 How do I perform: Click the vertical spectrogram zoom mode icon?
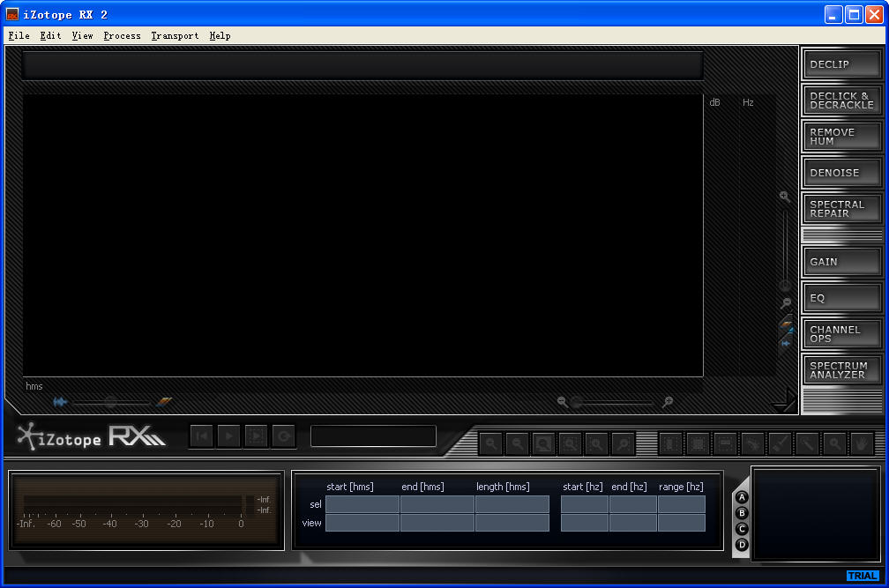786,325
